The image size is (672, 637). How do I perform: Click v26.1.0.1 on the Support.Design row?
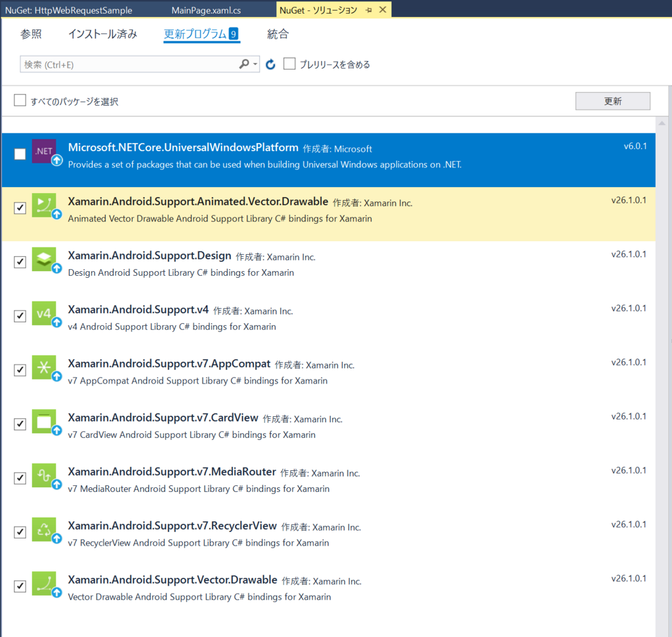(629, 254)
